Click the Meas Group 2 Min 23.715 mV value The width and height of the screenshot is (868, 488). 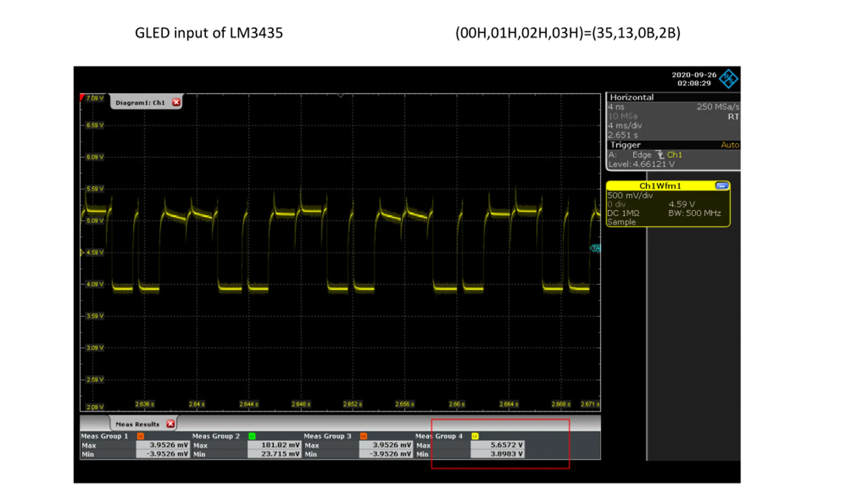[x=274, y=453]
